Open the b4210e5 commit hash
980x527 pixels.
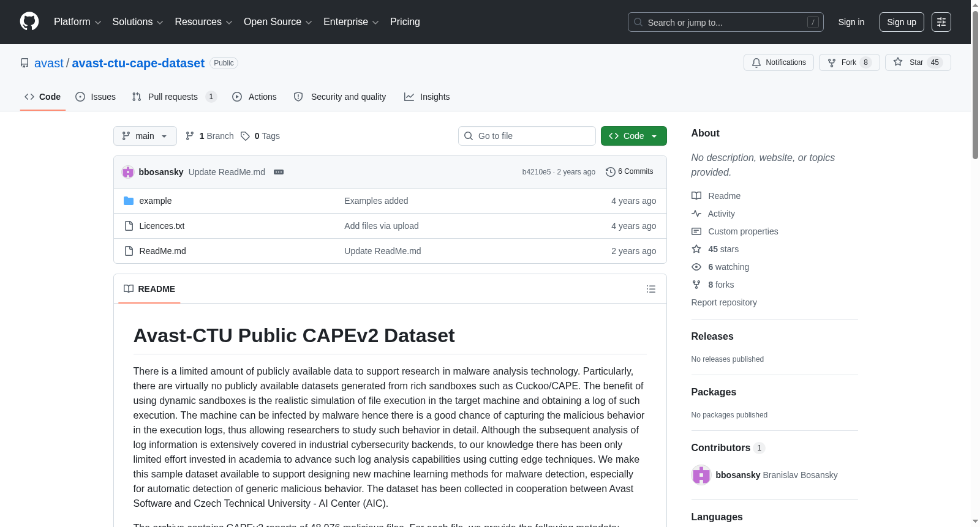537,172
